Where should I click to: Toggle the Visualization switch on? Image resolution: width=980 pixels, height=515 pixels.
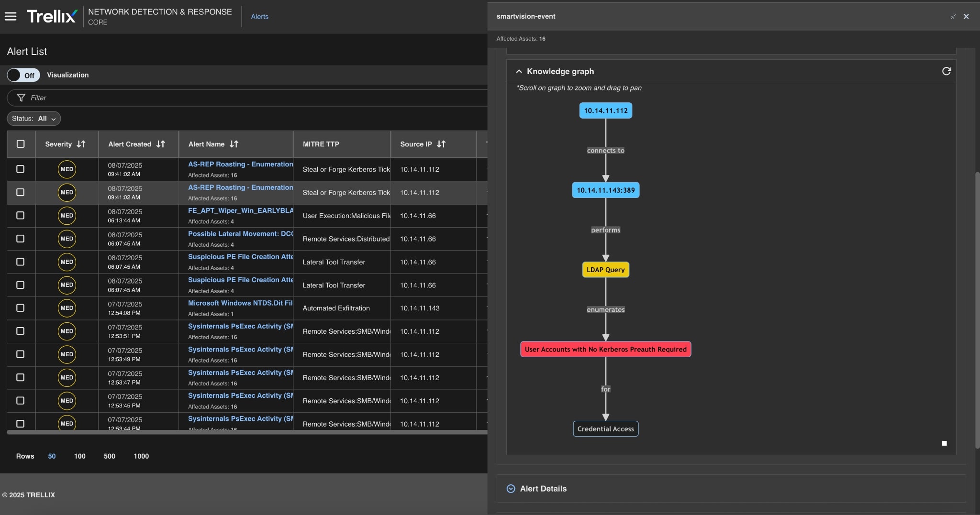click(23, 75)
